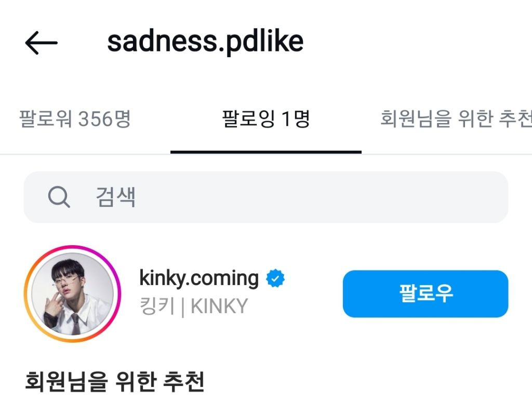The width and height of the screenshot is (532, 416).
Task: Click the 1명 count in the following tab
Action: (295, 119)
